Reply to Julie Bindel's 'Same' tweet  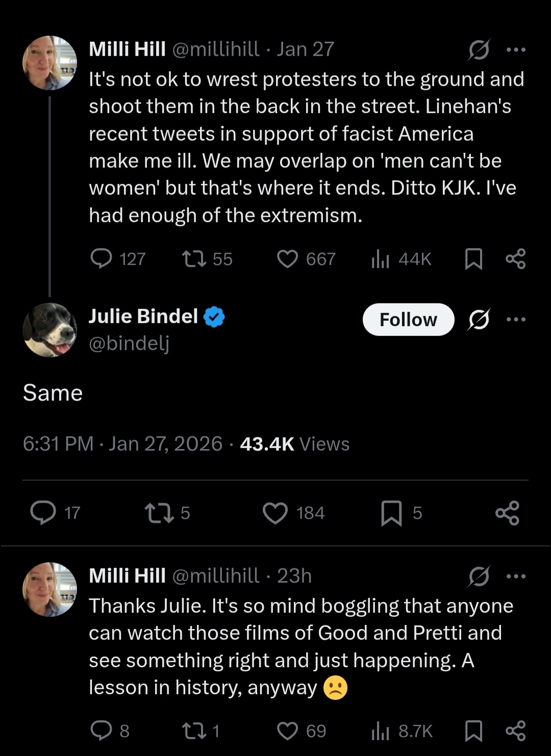[x=43, y=512]
